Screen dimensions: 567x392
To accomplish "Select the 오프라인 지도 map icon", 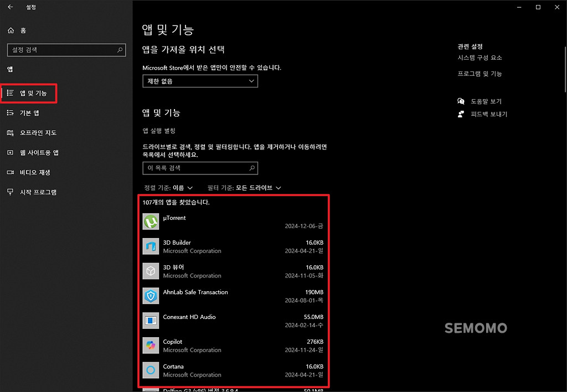I will 10,133.
